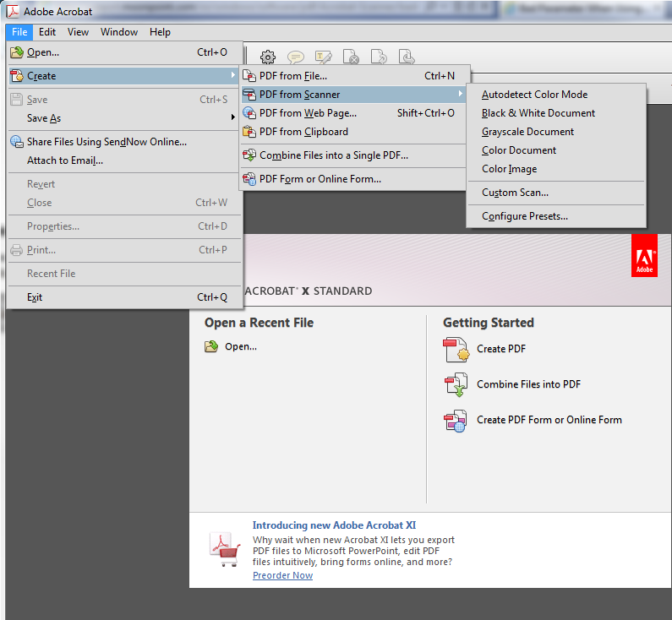This screenshot has width=672, height=620.
Task: Open Custom Scan...
Action: pyautogui.click(x=556, y=193)
